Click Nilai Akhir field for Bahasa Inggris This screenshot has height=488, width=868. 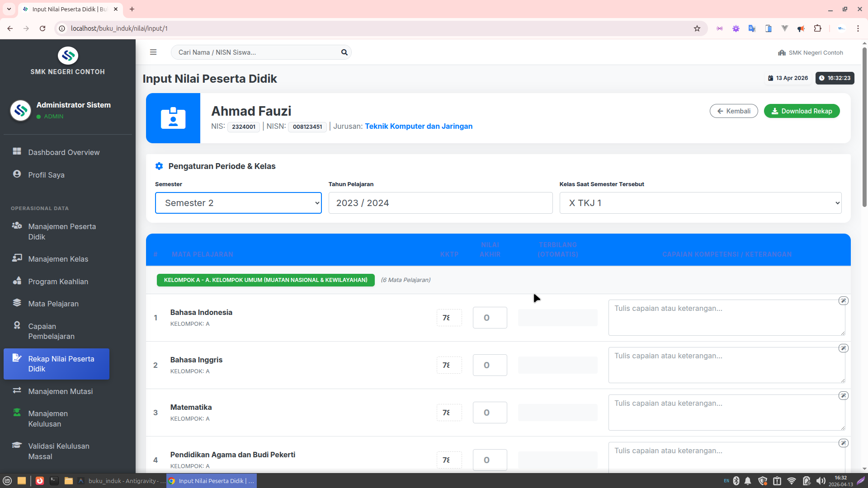490,365
